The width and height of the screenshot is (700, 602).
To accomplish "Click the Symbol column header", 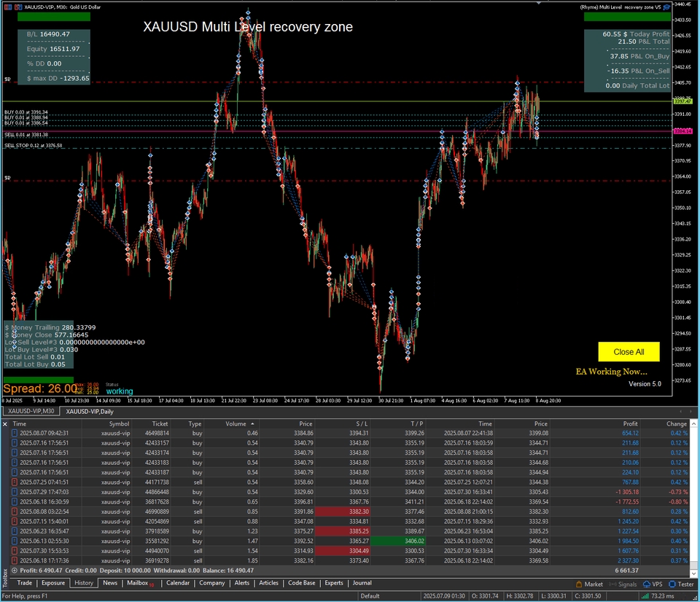I will tap(119, 423).
